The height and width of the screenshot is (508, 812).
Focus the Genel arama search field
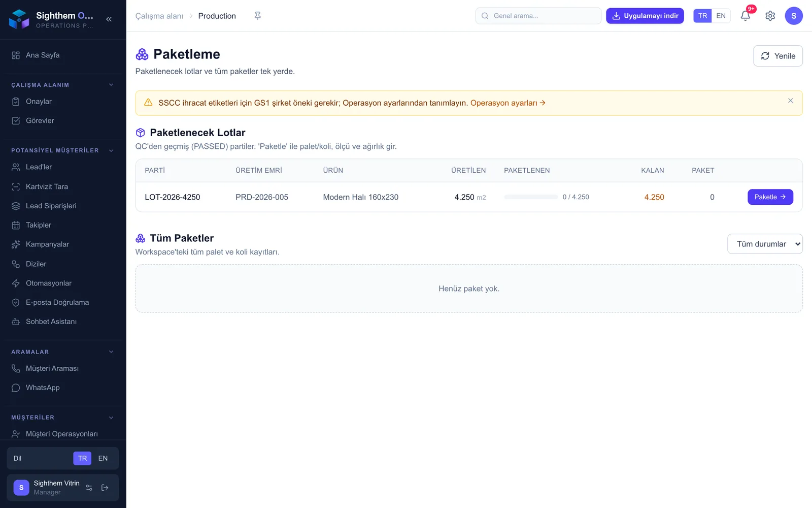click(x=538, y=16)
